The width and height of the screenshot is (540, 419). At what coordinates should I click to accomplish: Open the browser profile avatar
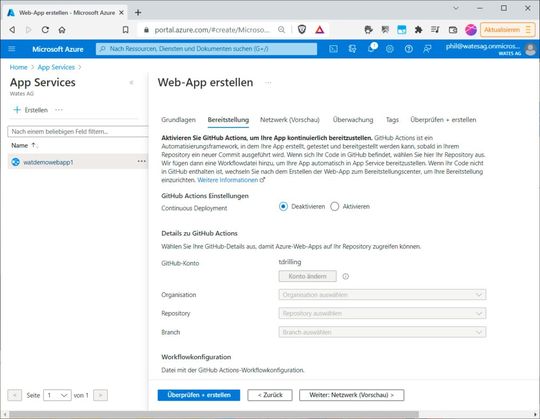[x=470, y=30]
